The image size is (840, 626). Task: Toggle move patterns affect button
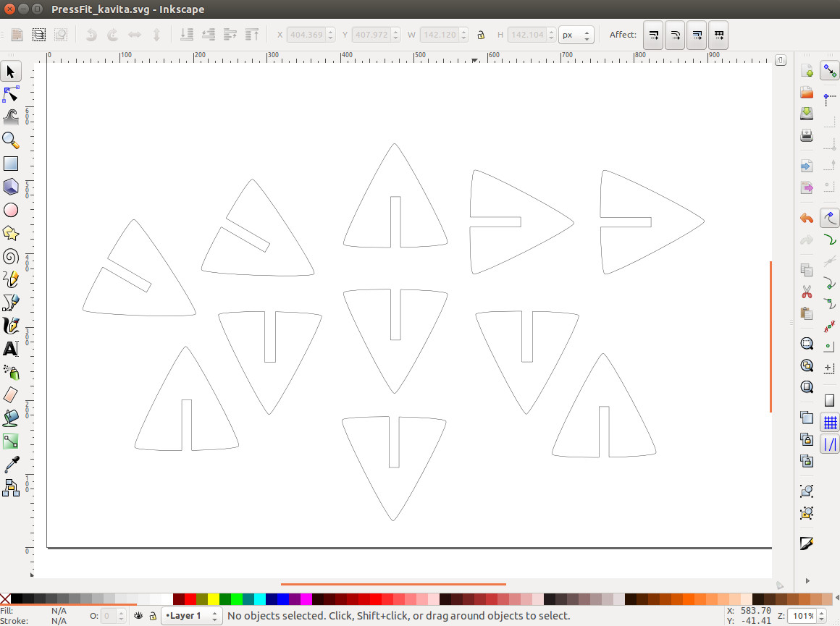coord(719,35)
